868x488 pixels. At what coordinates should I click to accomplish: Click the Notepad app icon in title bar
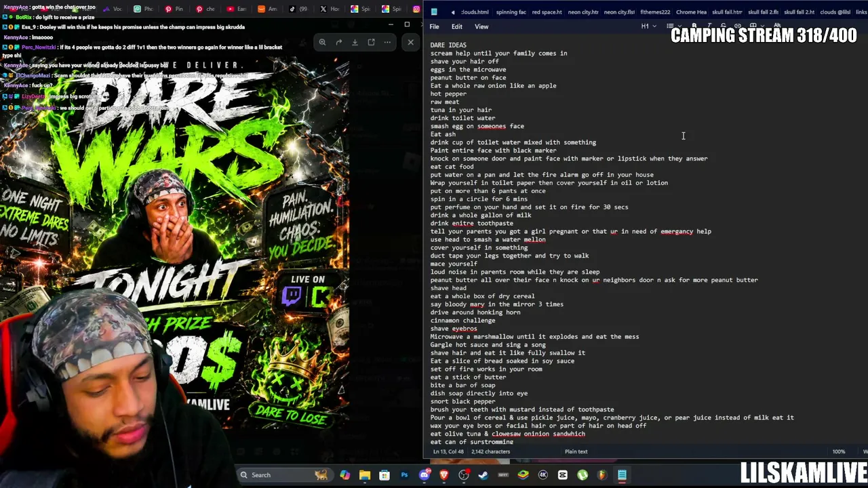click(434, 12)
